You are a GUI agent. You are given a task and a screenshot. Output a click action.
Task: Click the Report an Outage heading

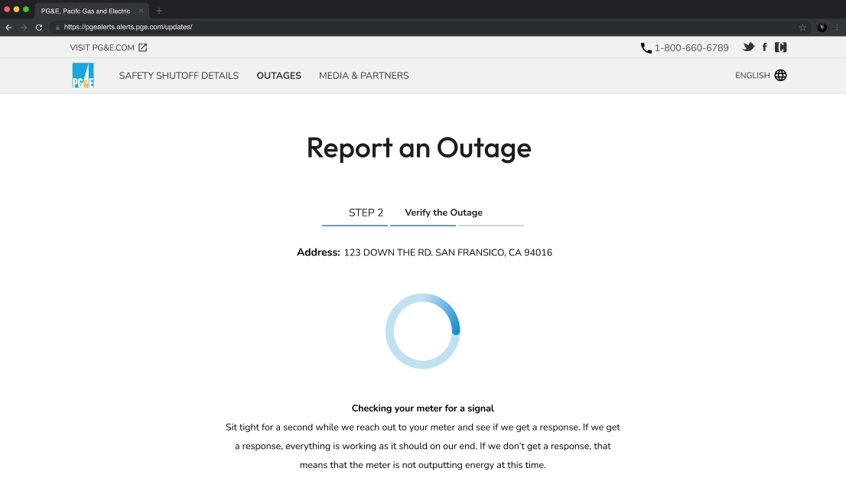point(418,148)
